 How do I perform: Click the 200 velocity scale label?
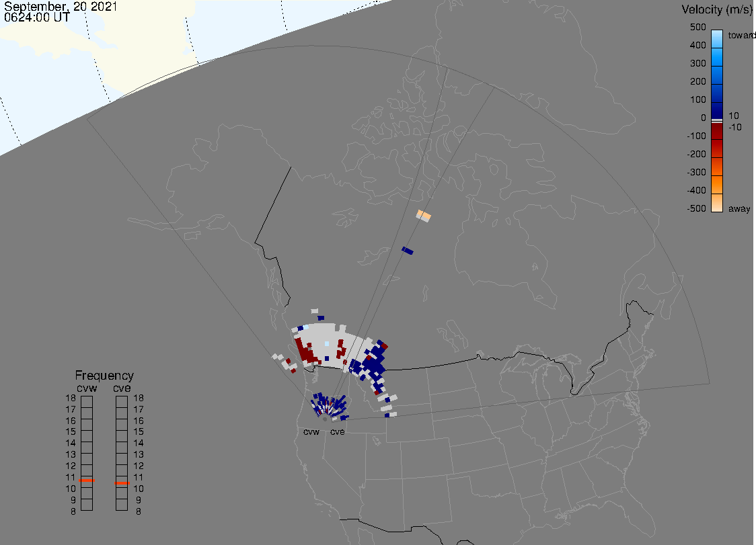pos(697,81)
